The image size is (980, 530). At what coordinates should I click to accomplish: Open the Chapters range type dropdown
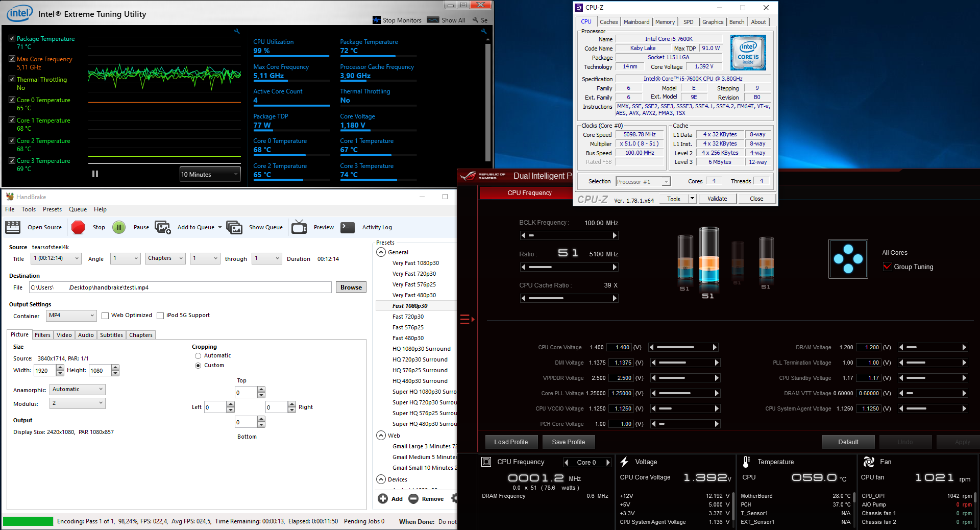[x=165, y=258]
